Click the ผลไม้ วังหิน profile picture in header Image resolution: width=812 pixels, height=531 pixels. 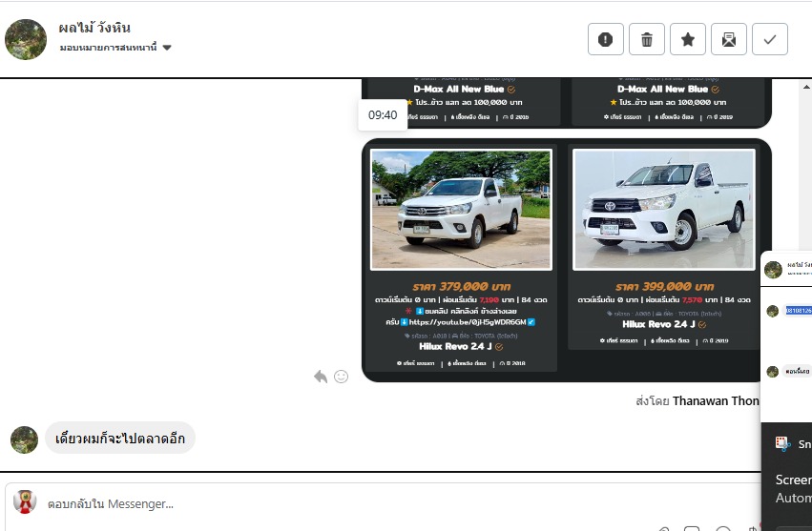pyautogui.click(x=26, y=39)
